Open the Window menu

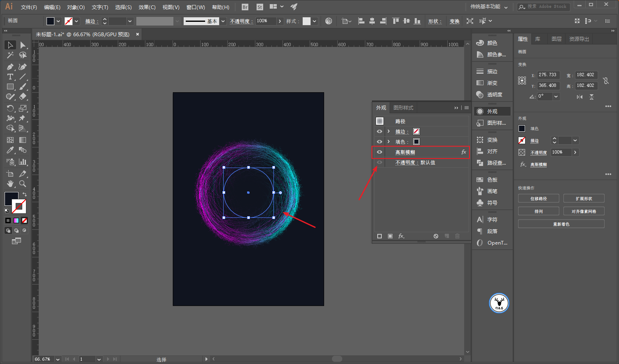click(x=196, y=7)
